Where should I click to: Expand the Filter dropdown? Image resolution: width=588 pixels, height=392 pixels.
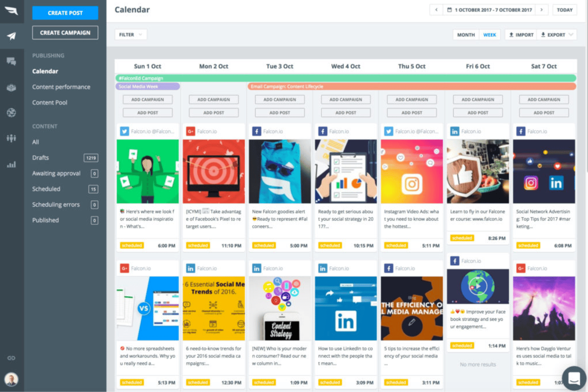tap(131, 34)
